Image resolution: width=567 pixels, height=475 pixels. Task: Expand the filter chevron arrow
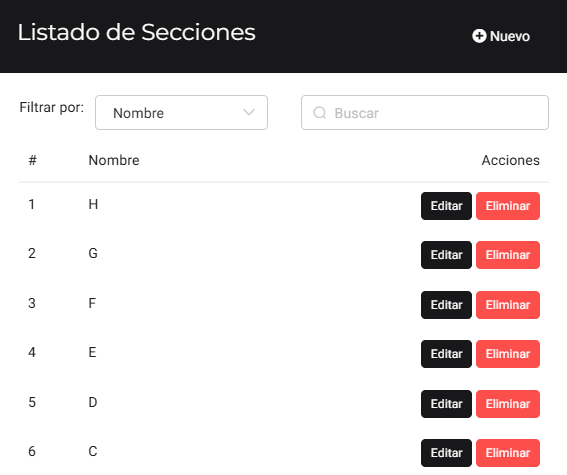[249, 112]
